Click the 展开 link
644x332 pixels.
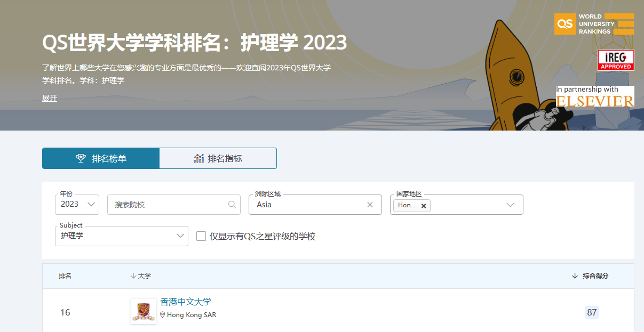[x=50, y=98]
